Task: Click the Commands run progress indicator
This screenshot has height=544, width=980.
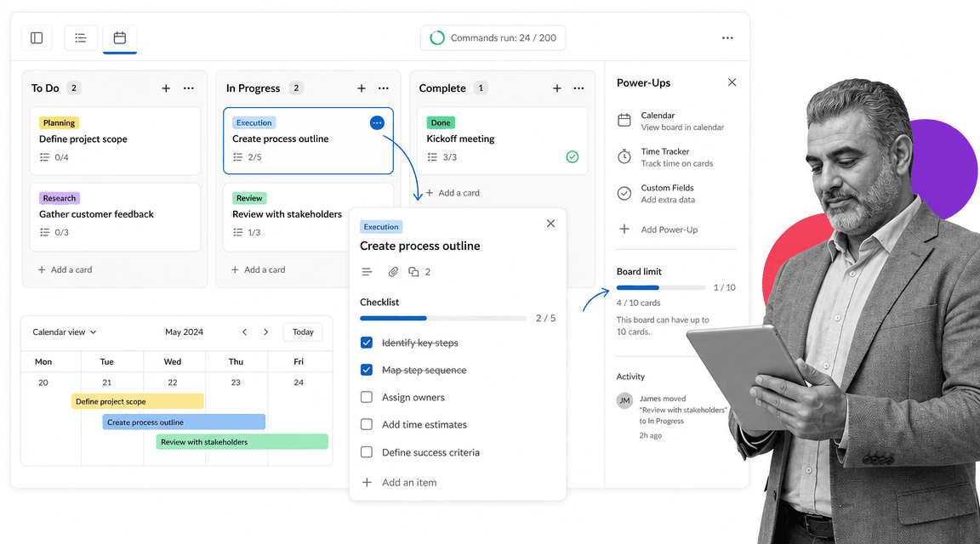Action: click(x=493, y=38)
